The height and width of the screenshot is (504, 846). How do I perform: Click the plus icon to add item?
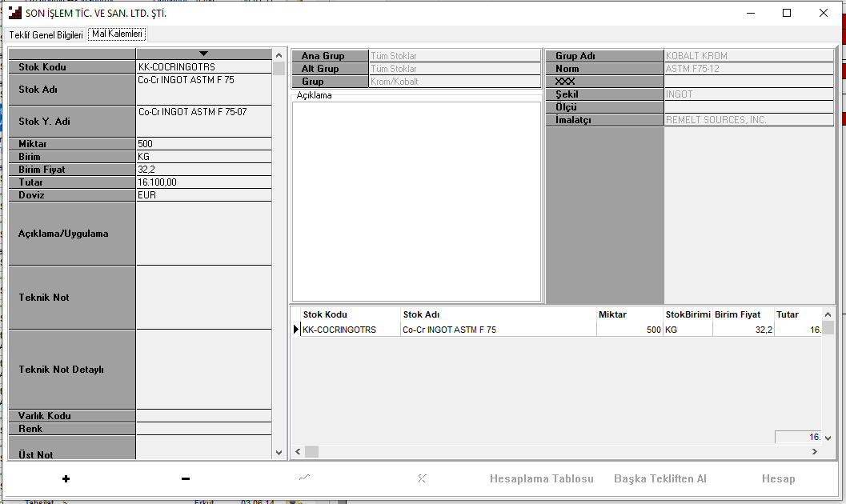coord(66,478)
